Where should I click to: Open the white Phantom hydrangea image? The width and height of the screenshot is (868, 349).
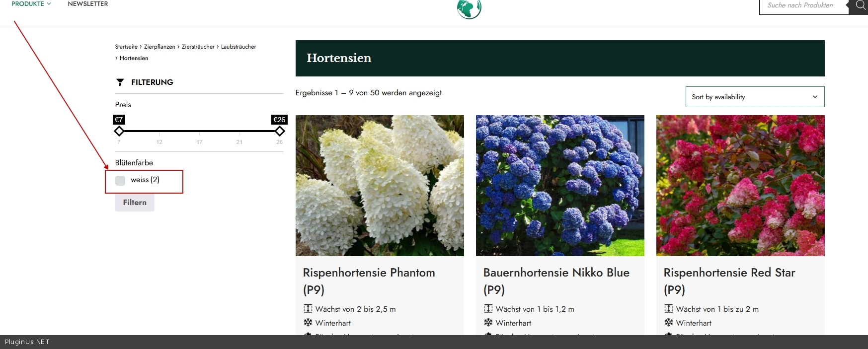380,186
